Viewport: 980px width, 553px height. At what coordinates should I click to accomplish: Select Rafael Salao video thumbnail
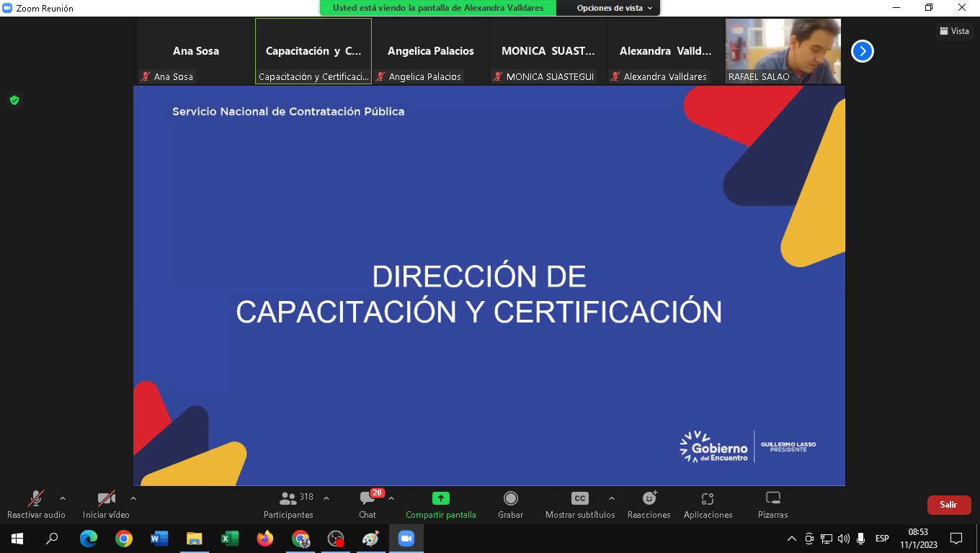(783, 51)
